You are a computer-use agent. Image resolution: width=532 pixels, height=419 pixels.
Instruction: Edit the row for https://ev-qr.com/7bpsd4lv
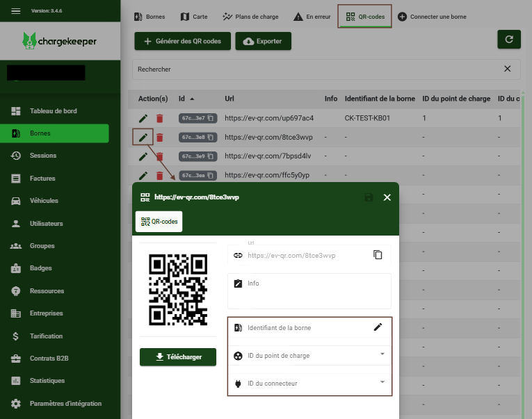click(143, 156)
